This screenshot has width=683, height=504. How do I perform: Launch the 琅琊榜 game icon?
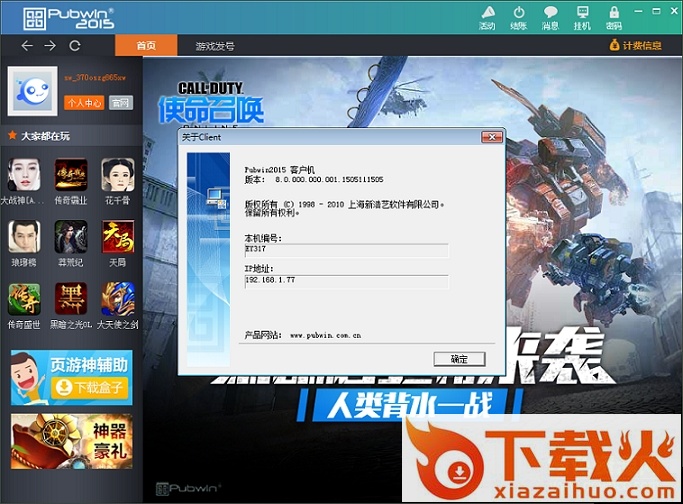tap(24, 237)
